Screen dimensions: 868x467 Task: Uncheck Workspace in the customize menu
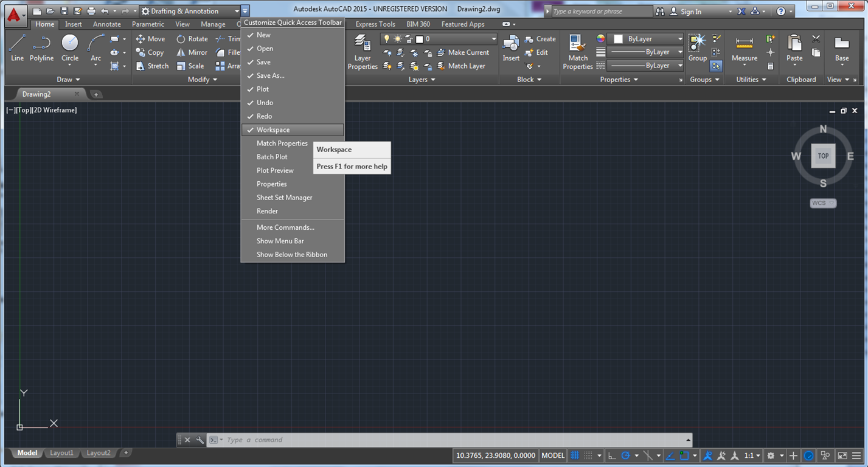tap(293, 130)
